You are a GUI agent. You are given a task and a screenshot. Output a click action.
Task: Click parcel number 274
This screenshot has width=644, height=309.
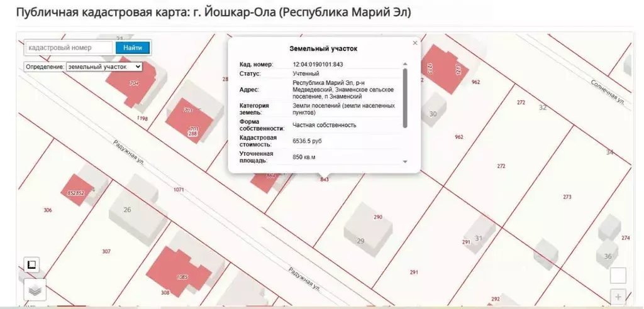pyautogui.click(x=626, y=238)
